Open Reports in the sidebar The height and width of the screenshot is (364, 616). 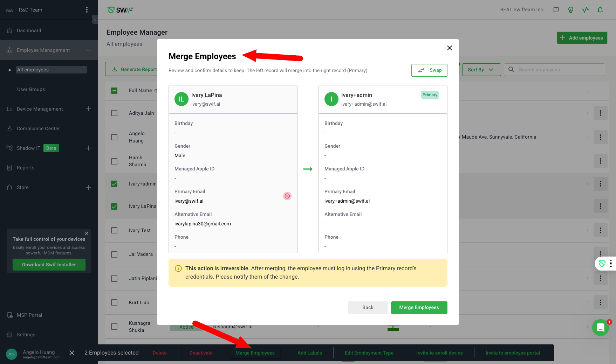[26, 168]
